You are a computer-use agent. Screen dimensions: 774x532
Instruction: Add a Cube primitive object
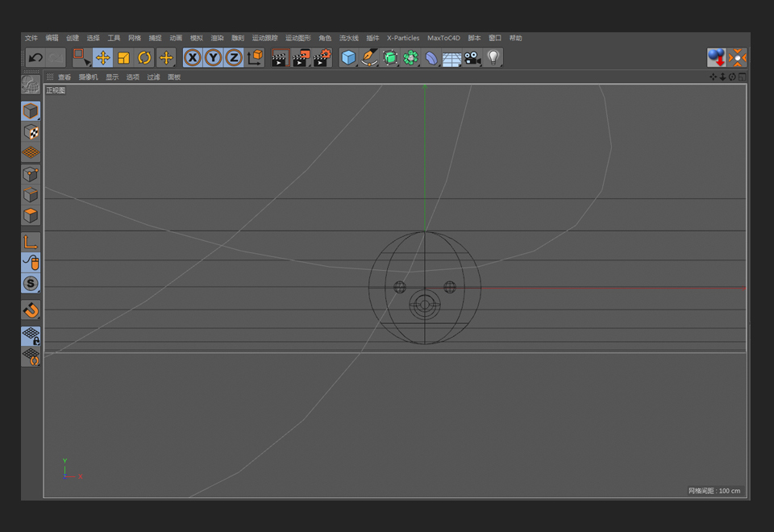click(348, 58)
